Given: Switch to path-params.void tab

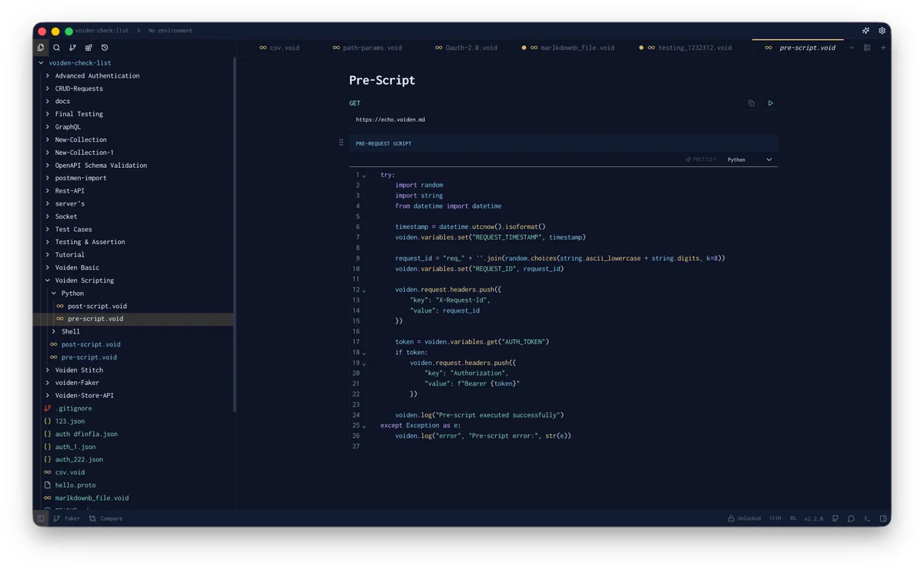Looking at the screenshot, I should click(367, 48).
